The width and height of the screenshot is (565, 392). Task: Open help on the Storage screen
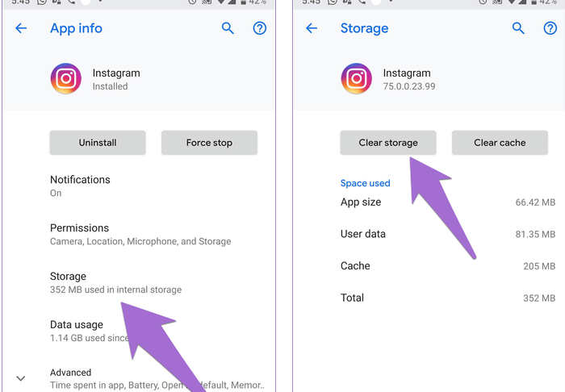click(550, 28)
